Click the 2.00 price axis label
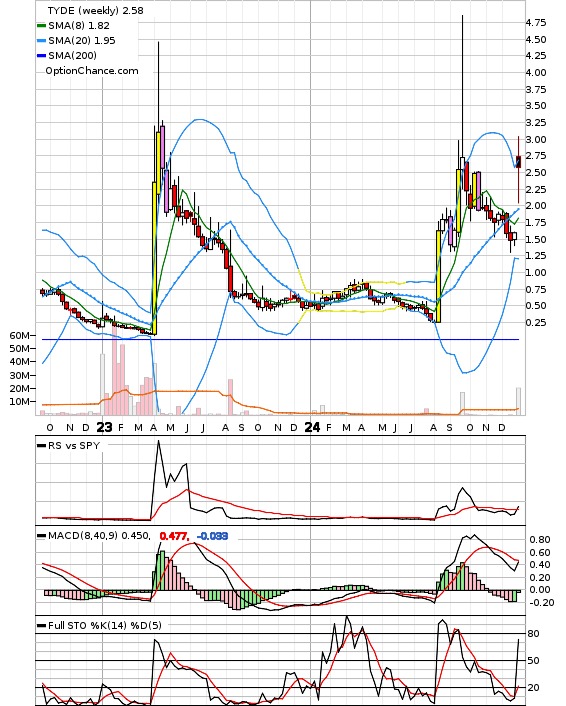Viewport: 566px width, 706px height. click(536, 206)
